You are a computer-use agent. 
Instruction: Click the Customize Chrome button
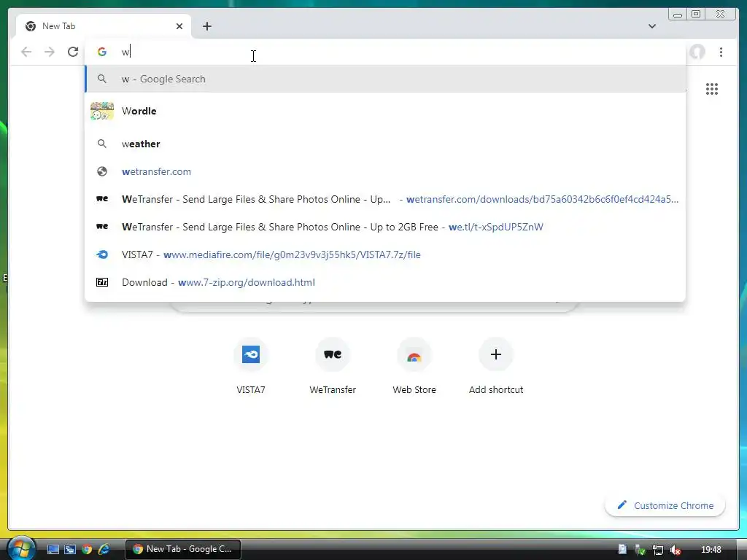[665, 505]
